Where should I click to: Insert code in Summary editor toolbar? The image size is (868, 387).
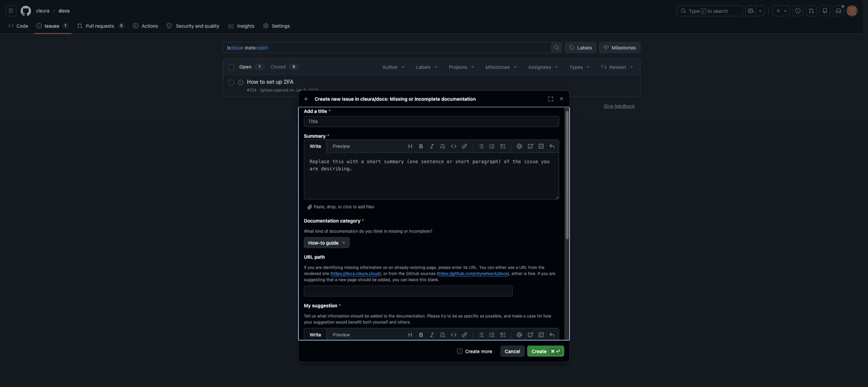click(453, 147)
